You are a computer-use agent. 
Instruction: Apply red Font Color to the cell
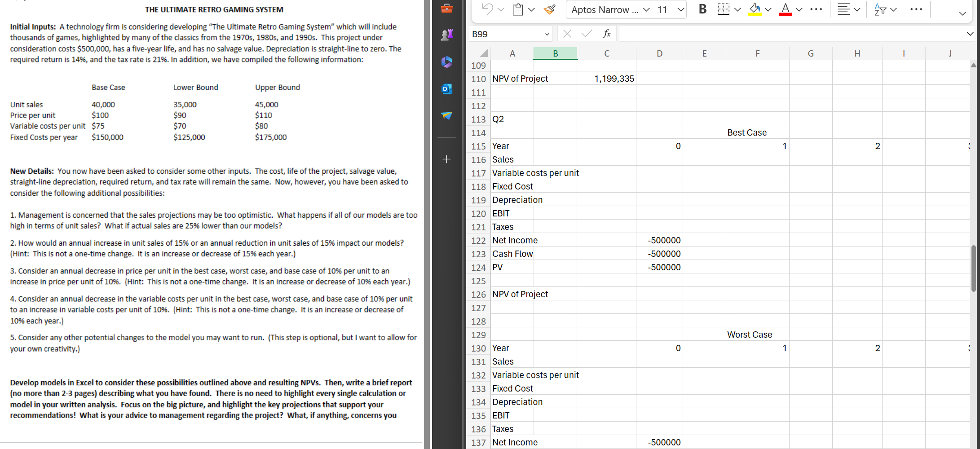pos(785,9)
